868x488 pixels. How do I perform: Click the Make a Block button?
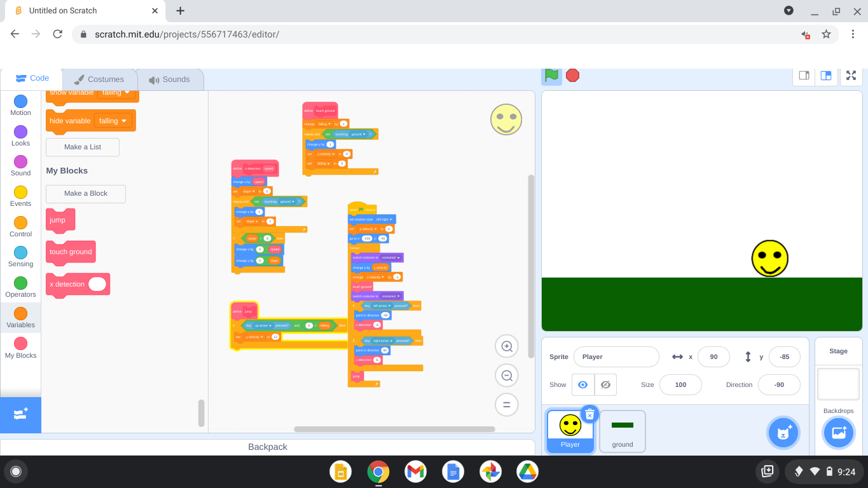85,194
